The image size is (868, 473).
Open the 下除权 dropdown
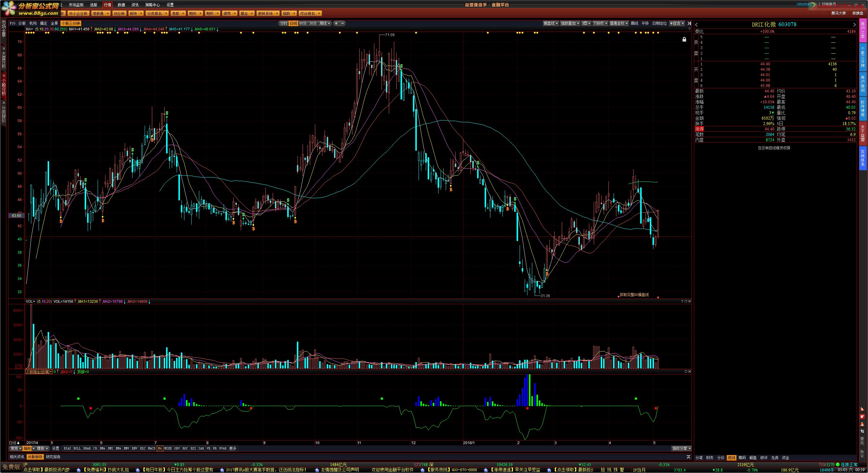(600, 23)
